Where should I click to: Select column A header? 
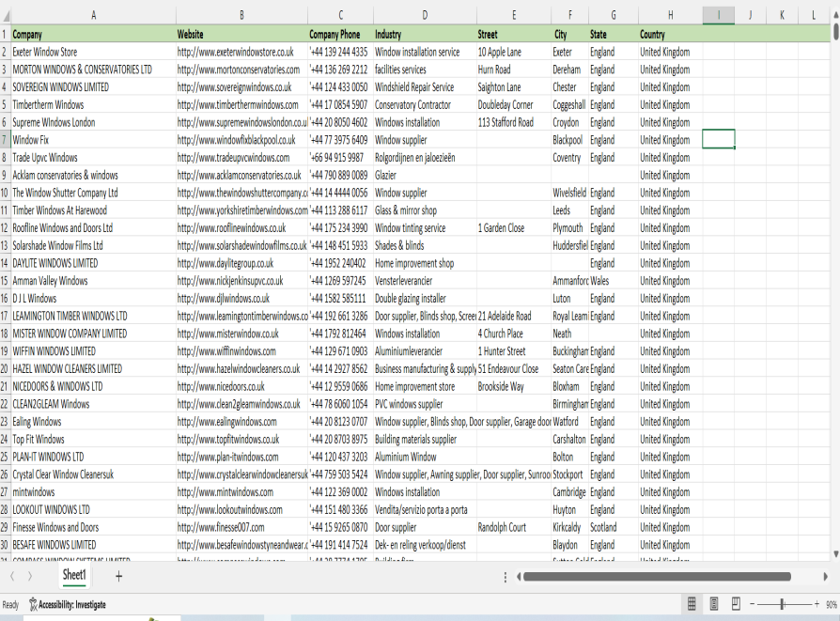[x=93, y=16]
